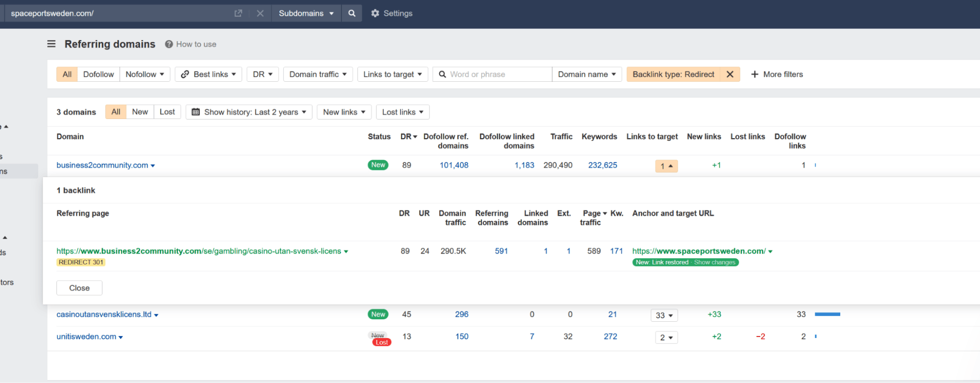Viewport: 980px width, 383px height.
Task: Open the Lost links dropdown
Action: click(x=403, y=112)
